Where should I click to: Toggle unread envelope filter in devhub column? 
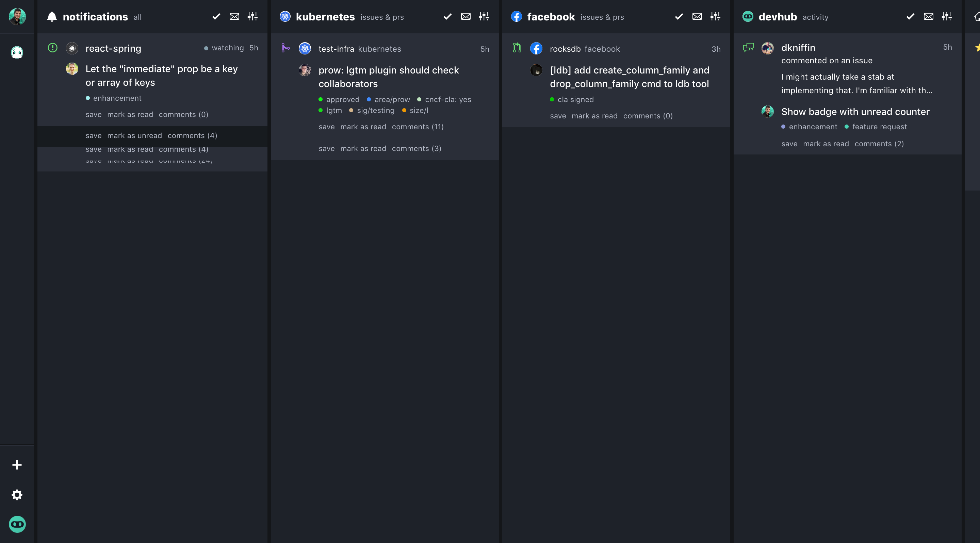coord(928,16)
